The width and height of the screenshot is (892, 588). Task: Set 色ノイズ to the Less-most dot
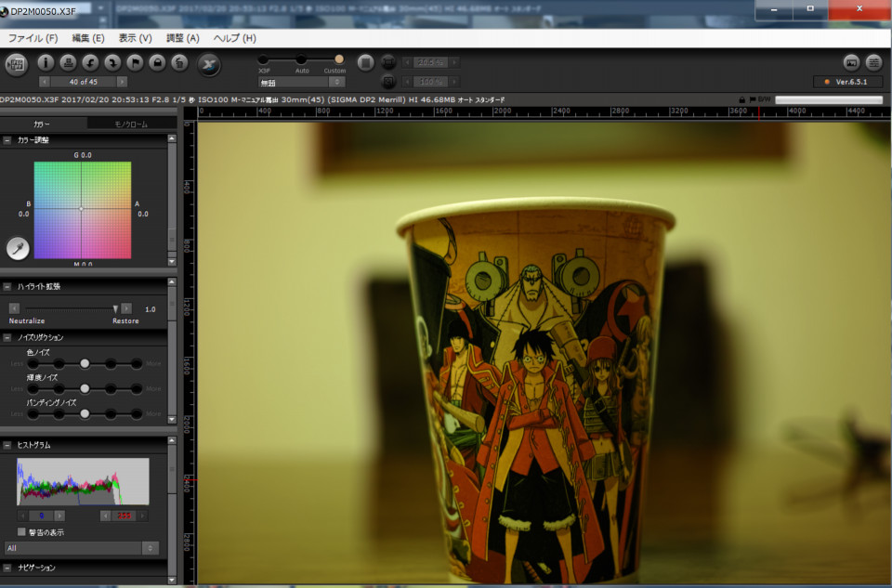coord(33,363)
